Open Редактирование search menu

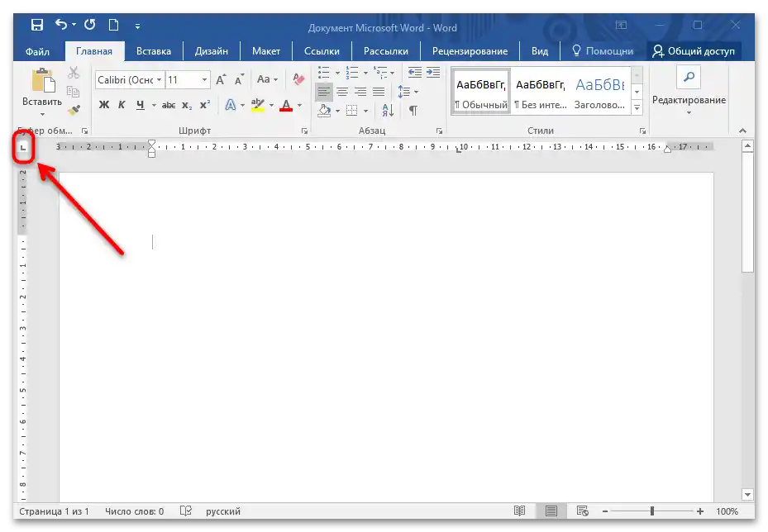point(689,92)
